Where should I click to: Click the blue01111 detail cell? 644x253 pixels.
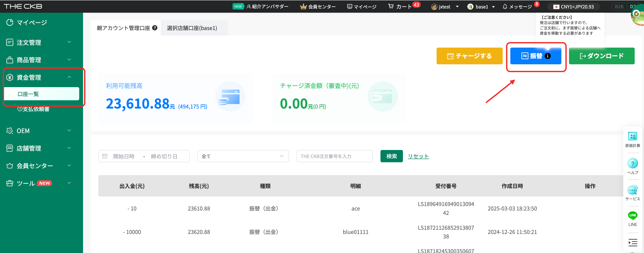pos(355,232)
